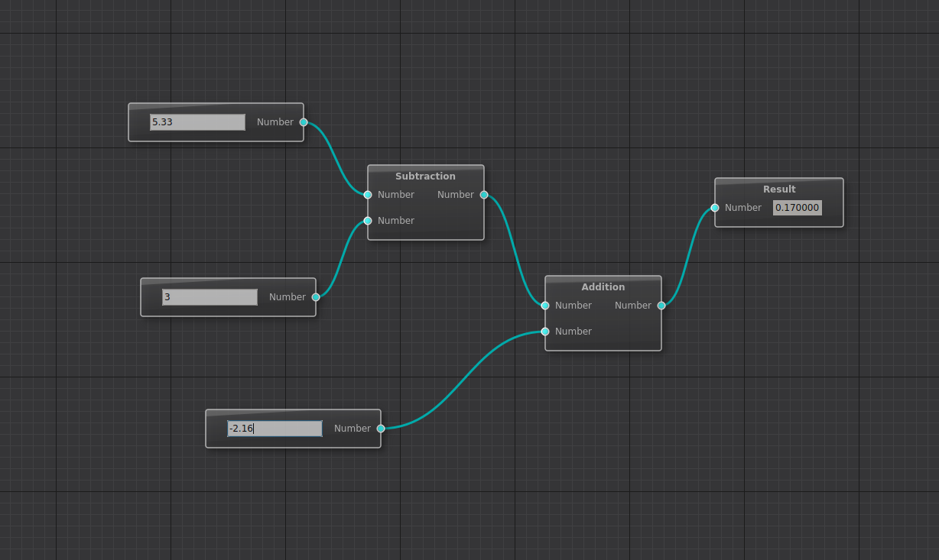This screenshot has height=560, width=939.
Task: Click the Number label on the Result node
Action: click(742, 207)
